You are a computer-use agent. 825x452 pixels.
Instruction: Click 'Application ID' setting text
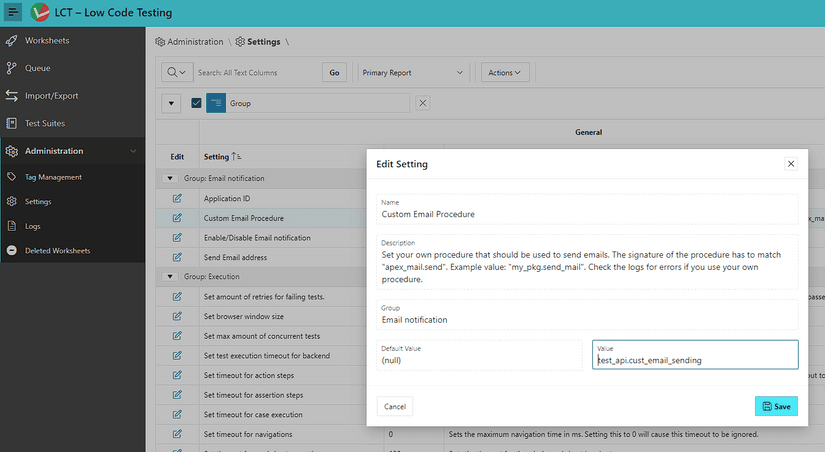point(227,198)
